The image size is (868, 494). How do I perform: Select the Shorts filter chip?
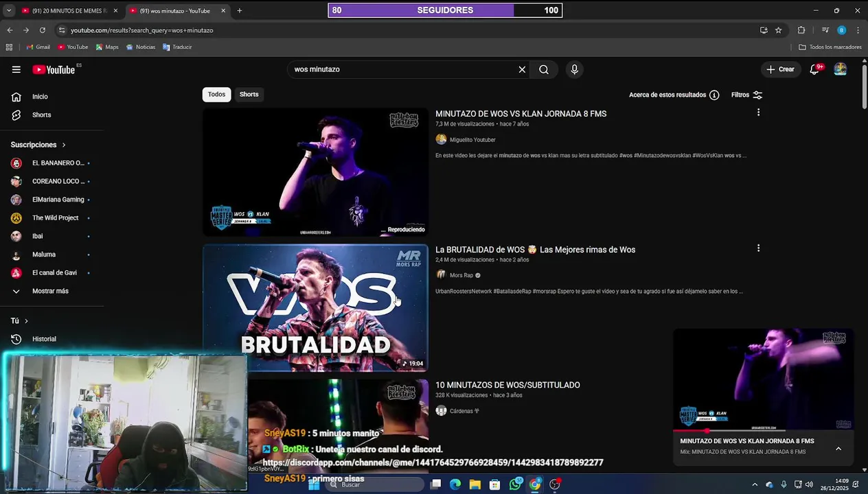(249, 94)
